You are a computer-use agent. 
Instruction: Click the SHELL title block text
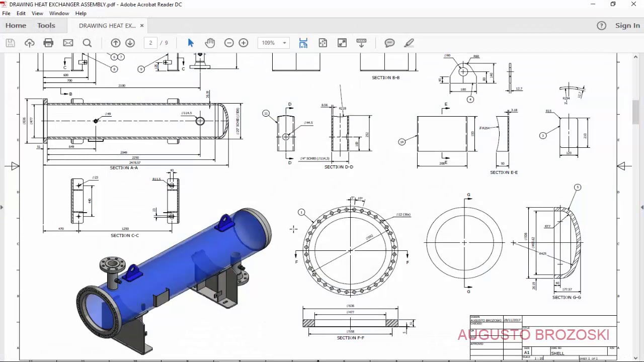point(557,353)
